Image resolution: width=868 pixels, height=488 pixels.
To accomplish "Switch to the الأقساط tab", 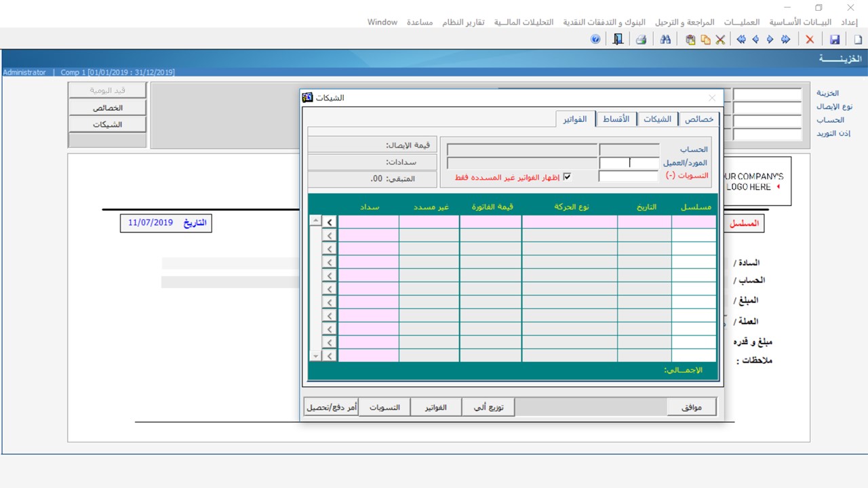I will point(616,119).
